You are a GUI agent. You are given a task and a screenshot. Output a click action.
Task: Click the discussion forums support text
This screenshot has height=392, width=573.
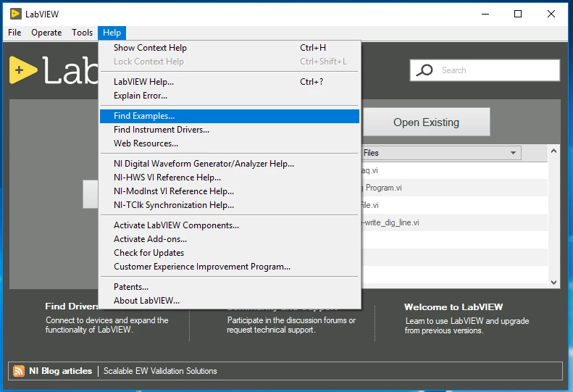tap(291, 325)
